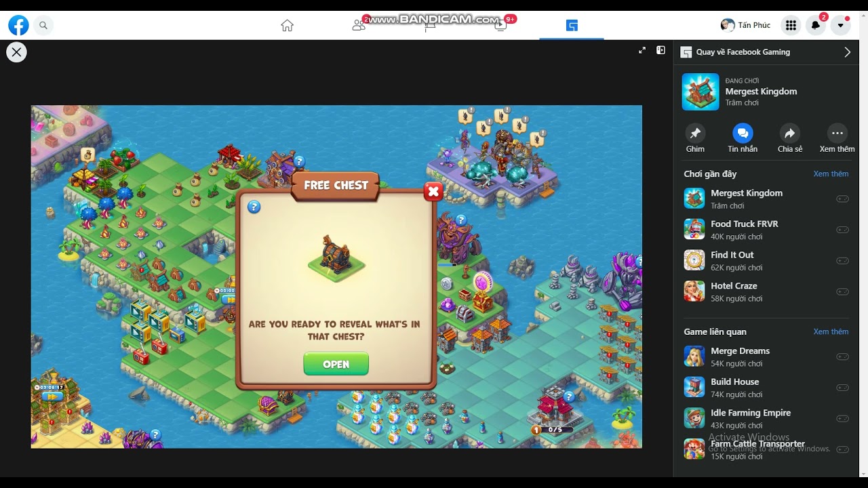The height and width of the screenshot is (488, 868).
Task: Open Idle Farming Empire game
Action: tap(766, 418)
